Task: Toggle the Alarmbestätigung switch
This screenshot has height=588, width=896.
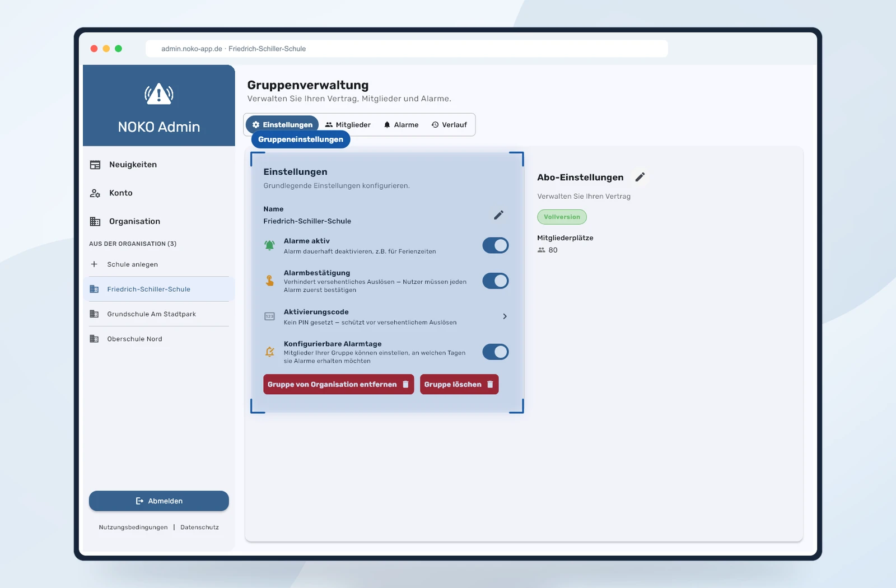Action: 496,281
